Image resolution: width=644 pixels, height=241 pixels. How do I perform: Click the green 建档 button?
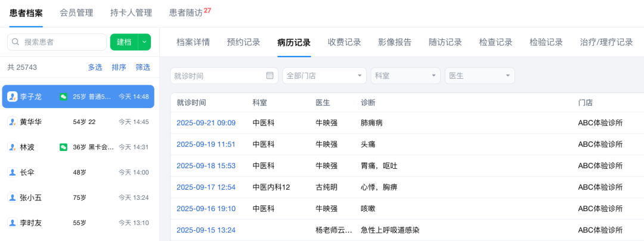click(x=124, y=42)
